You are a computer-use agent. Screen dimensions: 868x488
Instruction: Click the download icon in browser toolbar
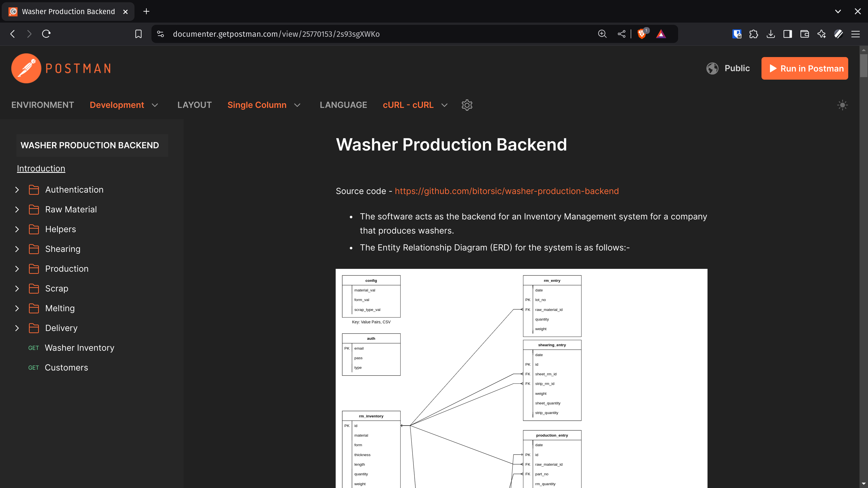click(771, 34)
